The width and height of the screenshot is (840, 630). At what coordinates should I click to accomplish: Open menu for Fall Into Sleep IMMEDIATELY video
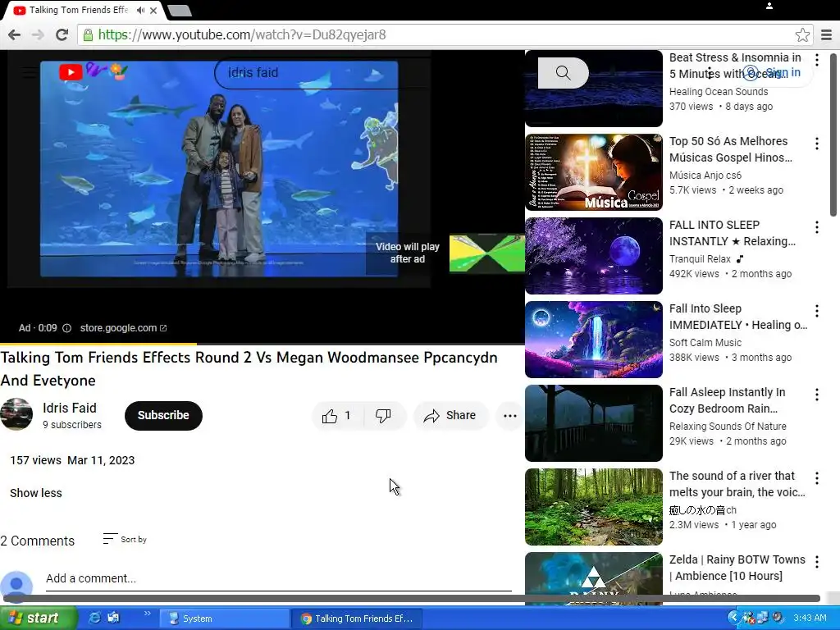point(817,311)
